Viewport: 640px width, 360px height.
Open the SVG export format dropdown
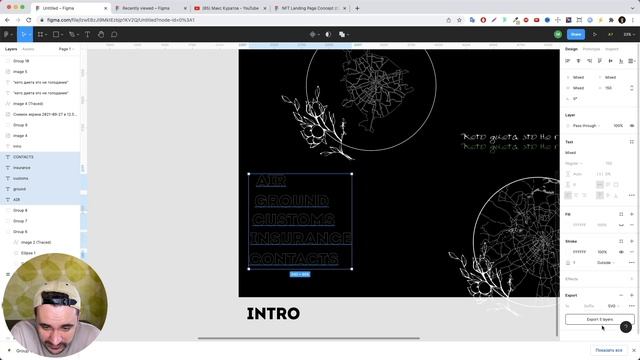(613, 306)
